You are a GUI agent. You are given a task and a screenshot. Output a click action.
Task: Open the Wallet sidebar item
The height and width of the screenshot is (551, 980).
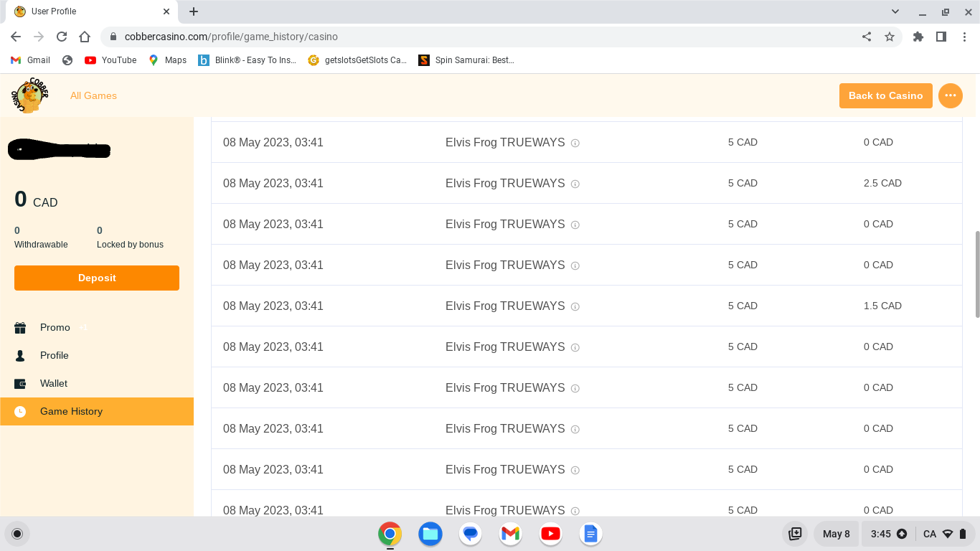click(54, 383)
